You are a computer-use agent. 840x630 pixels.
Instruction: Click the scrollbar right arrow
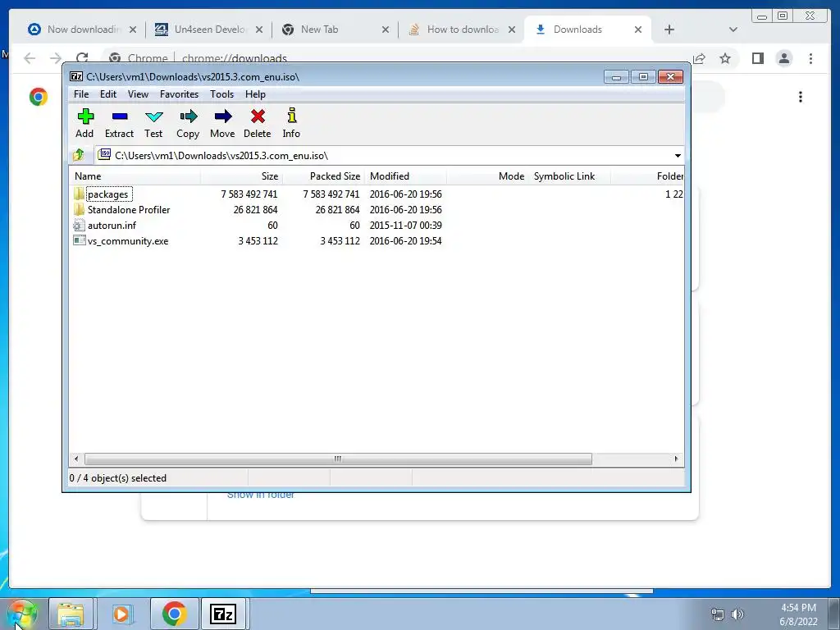click(676, 459)
